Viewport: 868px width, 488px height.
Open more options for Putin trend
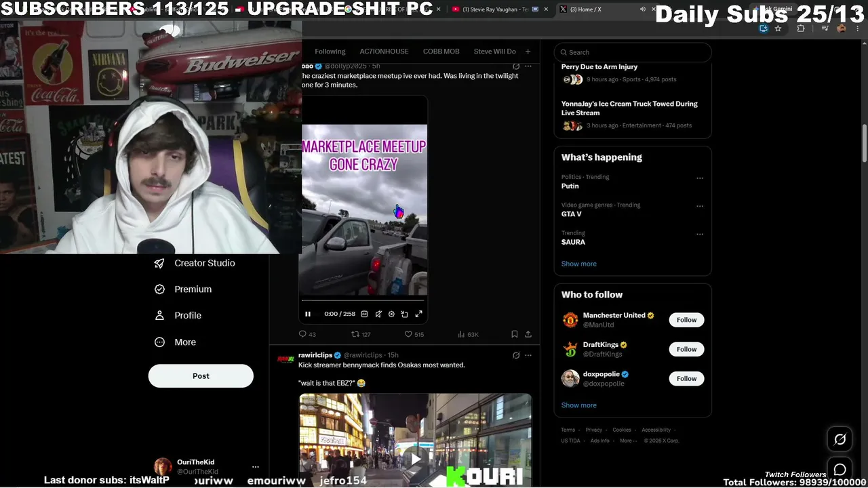pyautogui.click(x=700, y=179)
